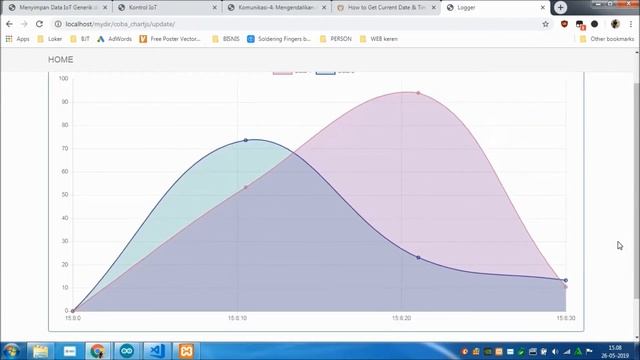Open Visual Studio Code from the taskbar
This screenshot has width=640, height=360.
157,351
